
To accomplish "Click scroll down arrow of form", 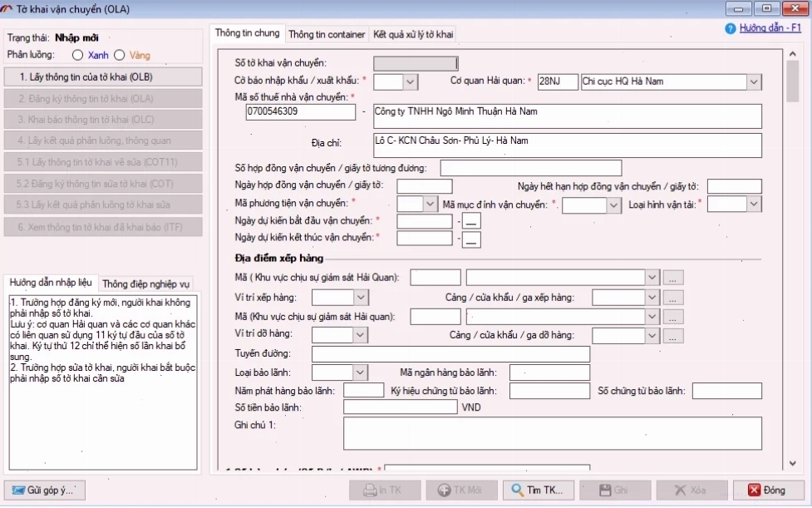I will coord(792,463).
